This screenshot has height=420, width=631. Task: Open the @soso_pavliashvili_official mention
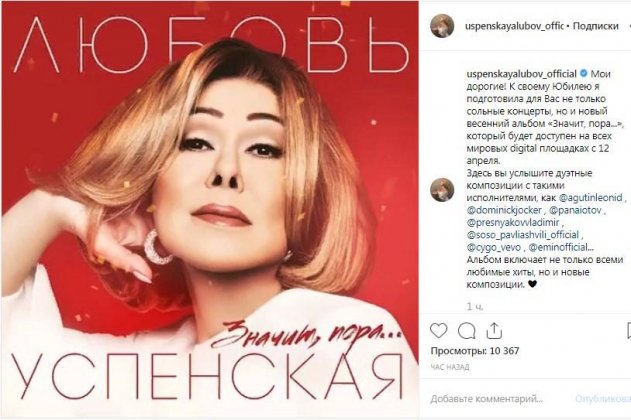tap(522, 235)
